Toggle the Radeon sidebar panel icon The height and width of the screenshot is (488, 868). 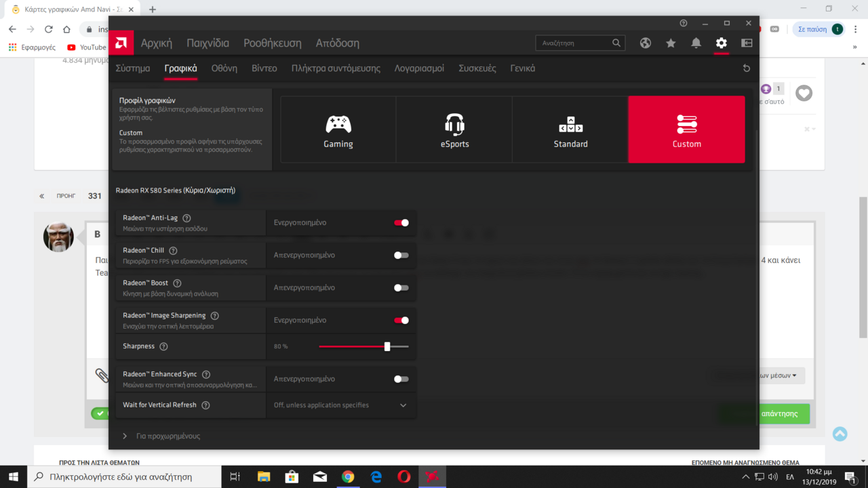pos(747,43)
